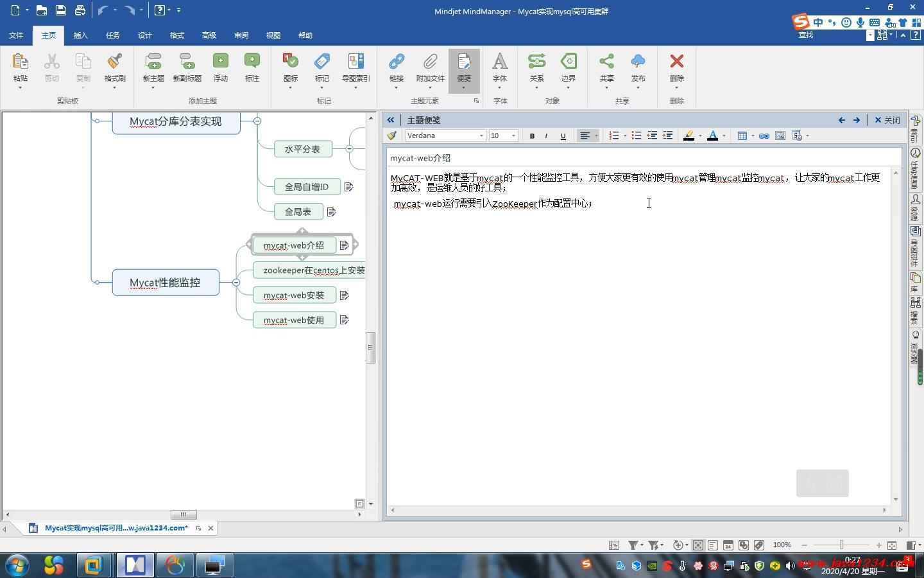Save the map using toolbar save icon
The width and height of the screenshot is (924, 578).
(x=61, y=10)
